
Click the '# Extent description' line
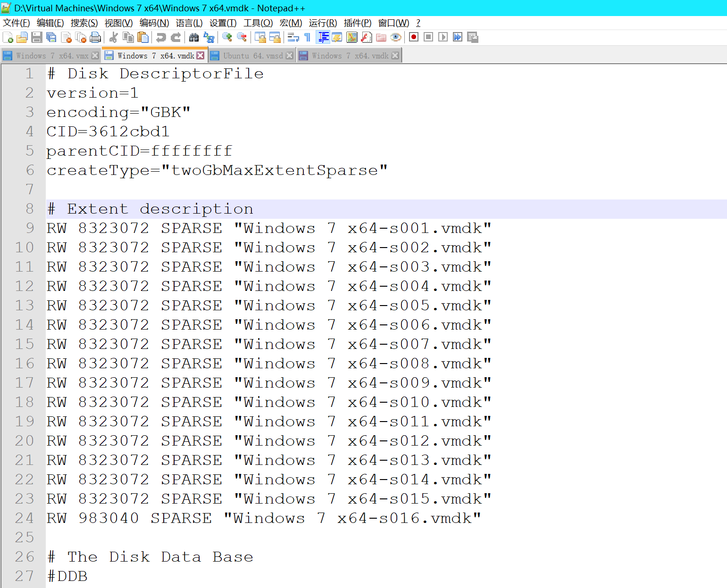(150, 209)
